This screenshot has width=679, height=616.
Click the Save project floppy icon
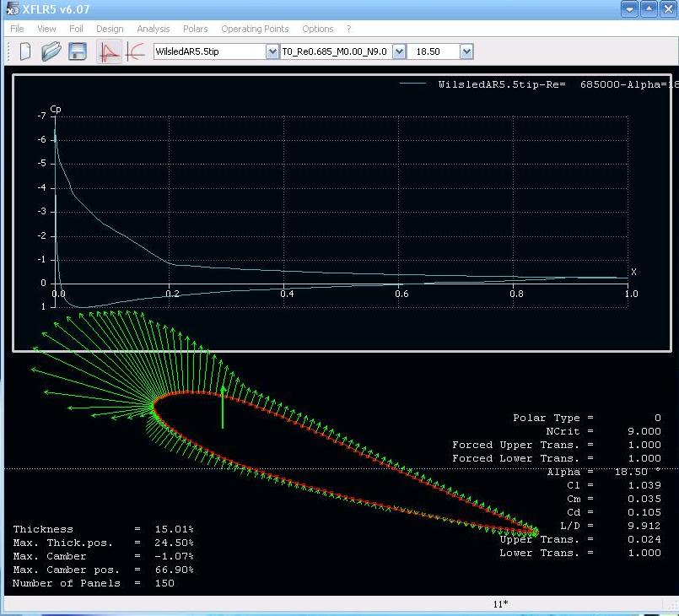pos(78,51)
